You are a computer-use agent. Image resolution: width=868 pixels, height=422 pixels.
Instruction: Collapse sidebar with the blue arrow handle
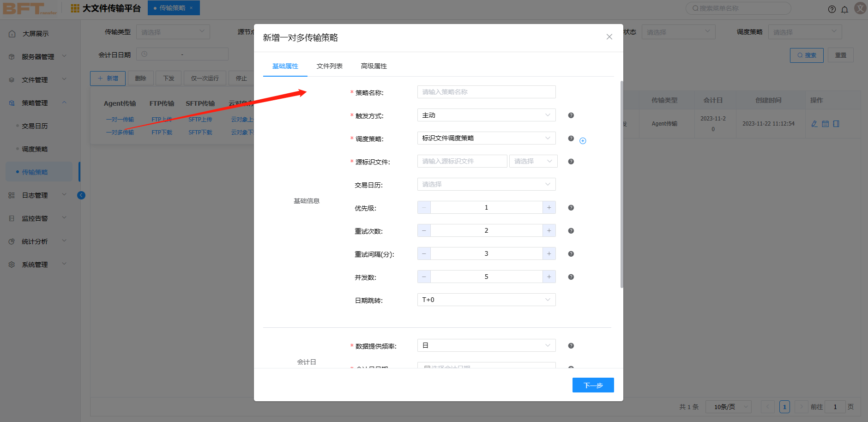click(x=81, y=195)
